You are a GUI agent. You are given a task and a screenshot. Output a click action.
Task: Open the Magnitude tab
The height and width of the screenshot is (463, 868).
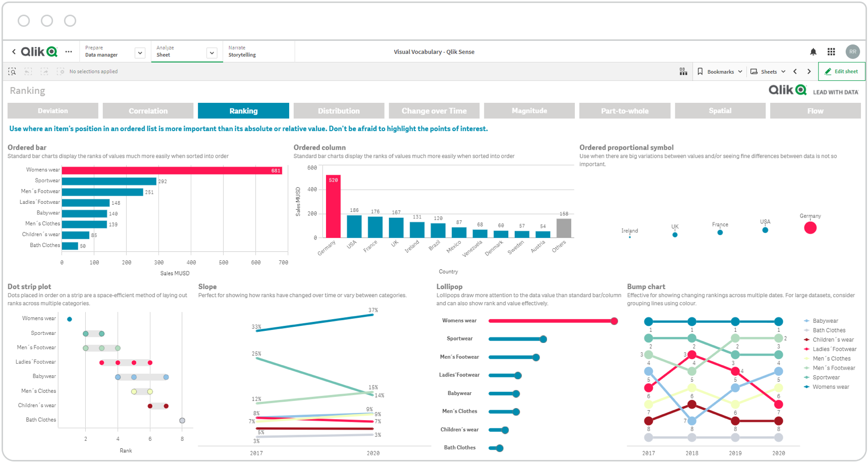[x=529, y=111]
